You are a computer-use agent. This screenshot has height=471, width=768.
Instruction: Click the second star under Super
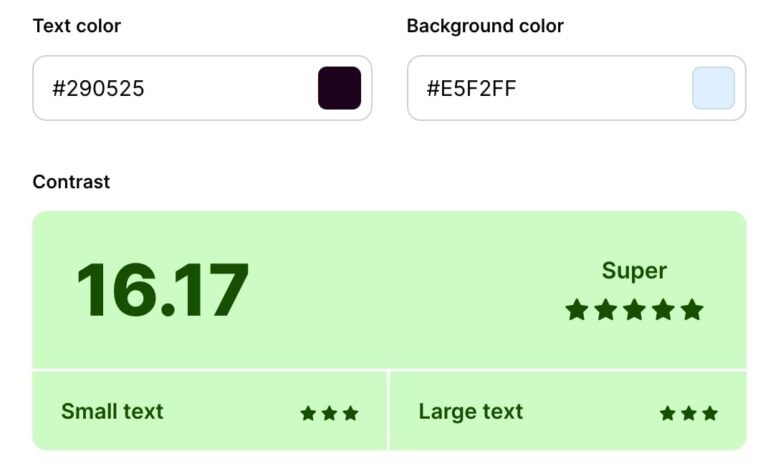[x=605, y=310]
